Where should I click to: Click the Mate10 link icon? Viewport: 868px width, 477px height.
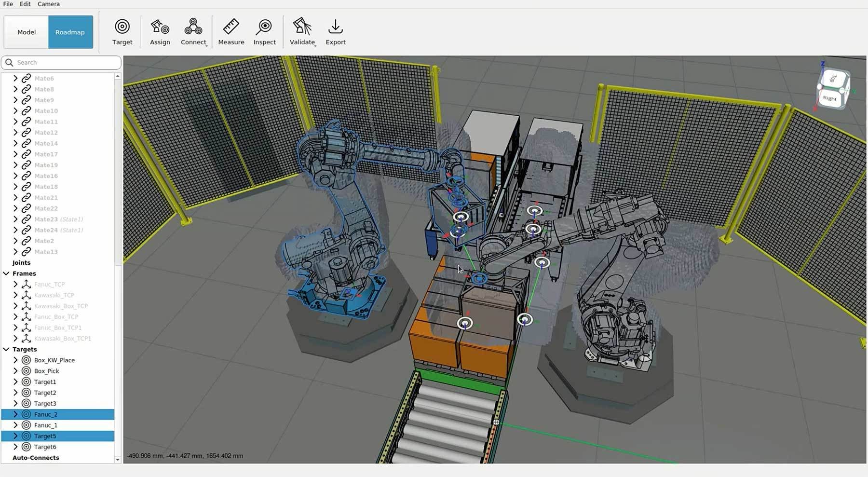[x=27, y=110]
